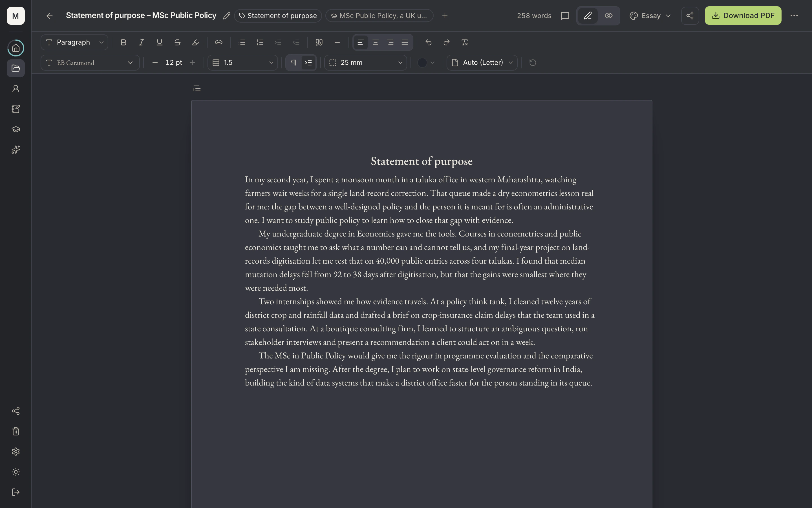Click the Download PDF button
Screen dimensions: 812x508
pos(743,16)
